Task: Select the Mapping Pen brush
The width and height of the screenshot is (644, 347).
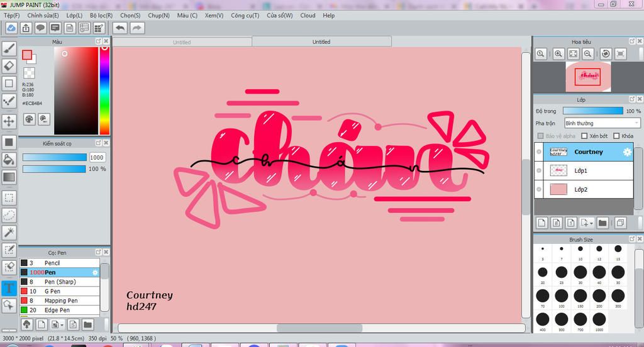Action: (x=60, y=300)
